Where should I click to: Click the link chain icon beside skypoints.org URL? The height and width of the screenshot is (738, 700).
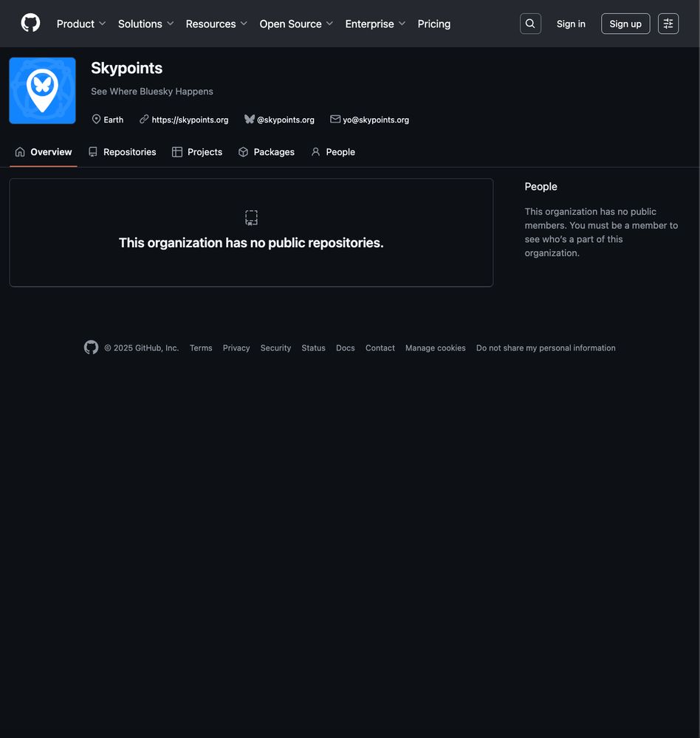144,120
